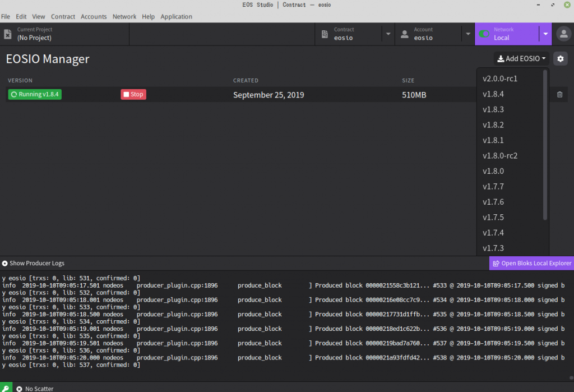This screenshot has height=392, width=574.
Task: Open the File menu
Action: click(6, 16)
